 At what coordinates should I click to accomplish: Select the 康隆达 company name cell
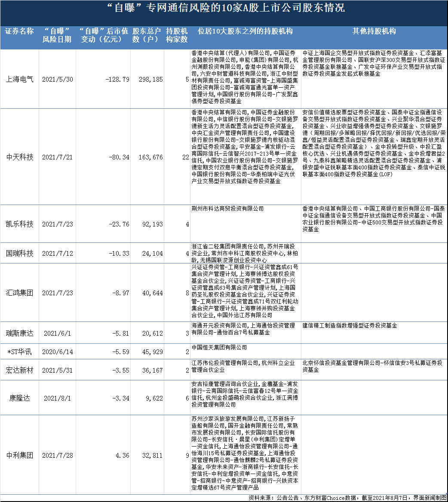pos(19,398)
